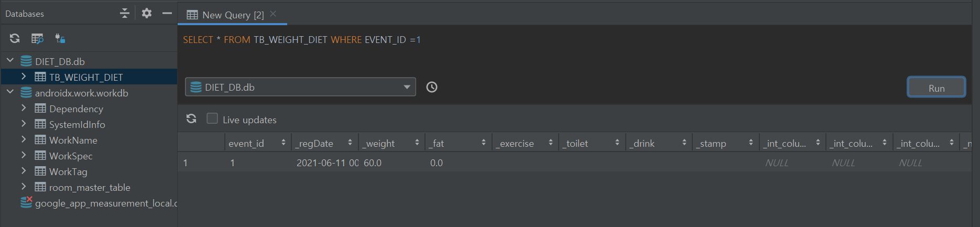Close the New Query [2] tab
The width and height of the screenshot is (980, 227).
[273, 14]
